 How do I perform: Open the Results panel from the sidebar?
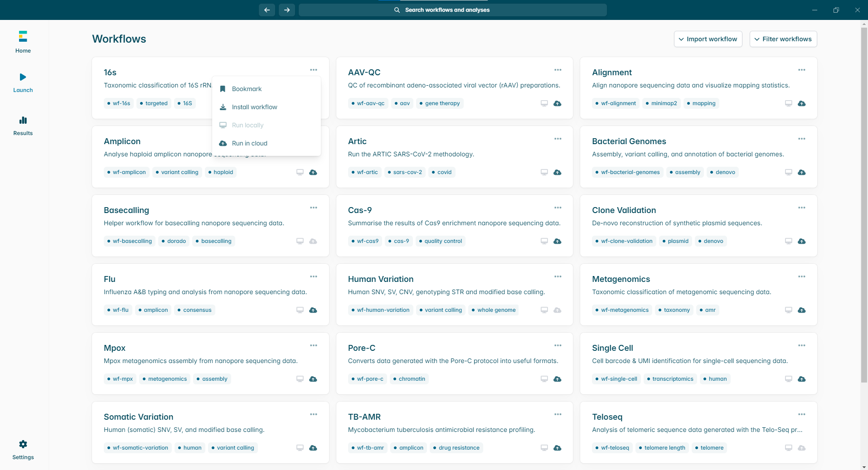pos(23,125)
